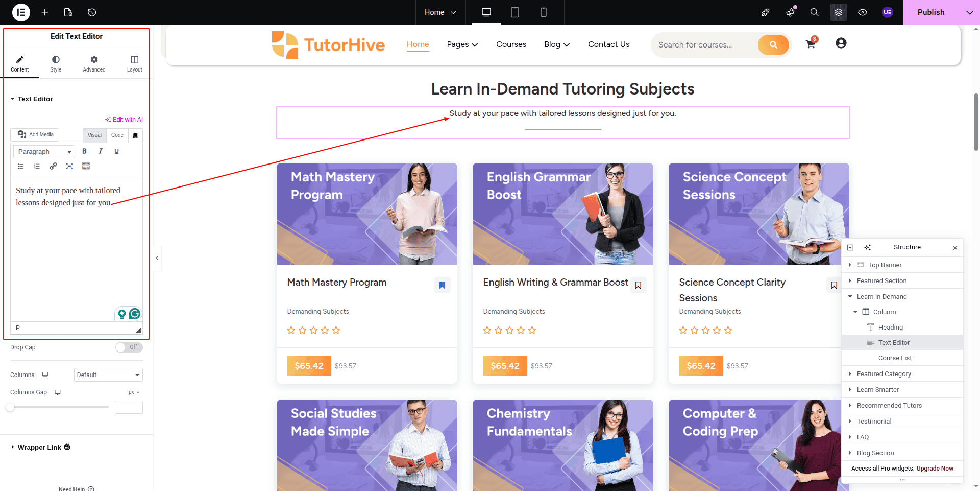The image size is (980, 491).
Task: Toggle the Structure layers icon in top bar
Action: click(839, 12)
